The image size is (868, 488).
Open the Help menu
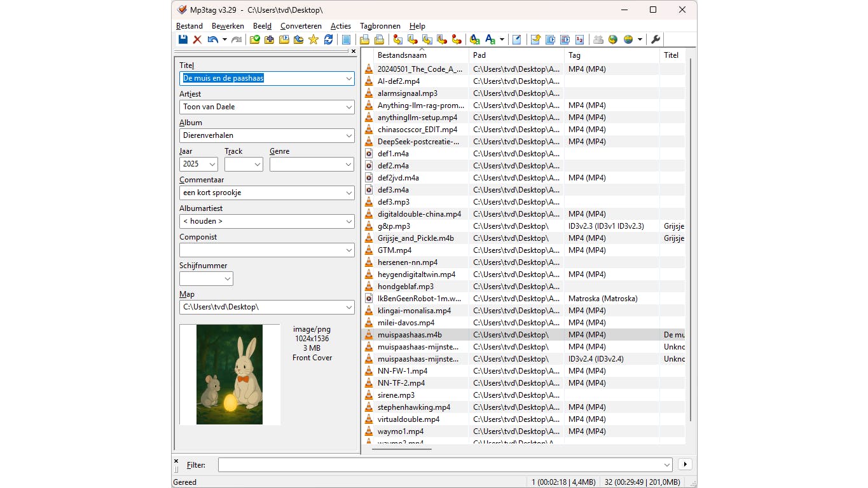coord(417,26)
